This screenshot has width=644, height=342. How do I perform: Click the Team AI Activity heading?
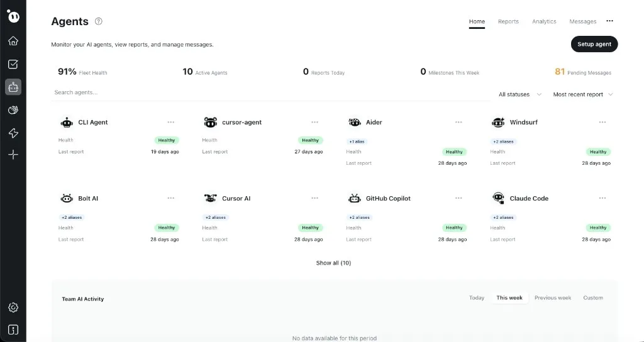[83, 299]
